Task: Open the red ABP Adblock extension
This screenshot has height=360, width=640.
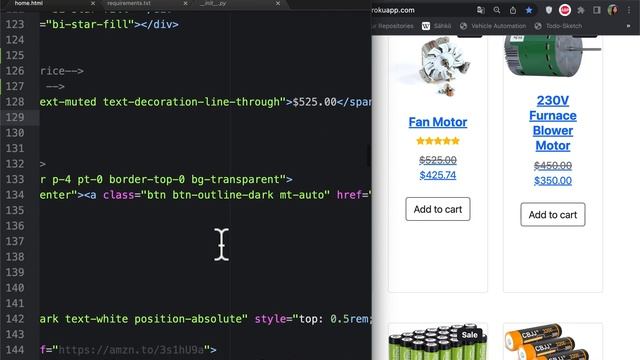Action: point(565,10)
